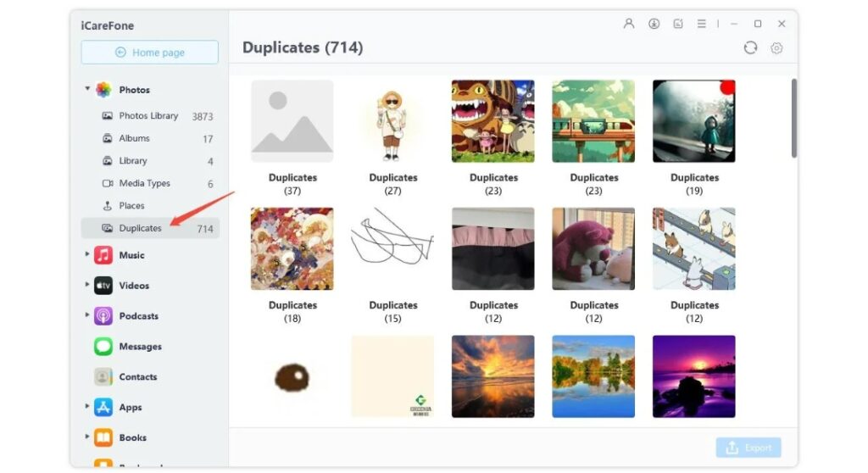Expand the Podcasts section
Viewport: 868px width, 473px height.
[87, 315]
